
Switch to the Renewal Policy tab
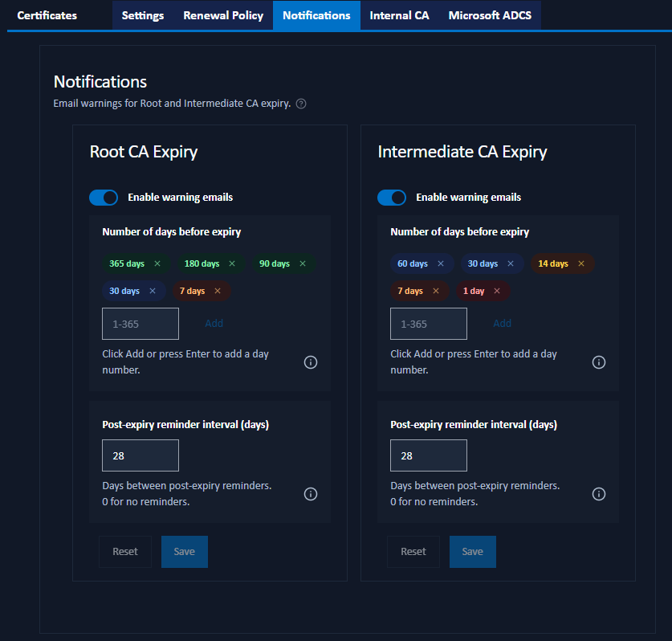click(x=223, y=15)
